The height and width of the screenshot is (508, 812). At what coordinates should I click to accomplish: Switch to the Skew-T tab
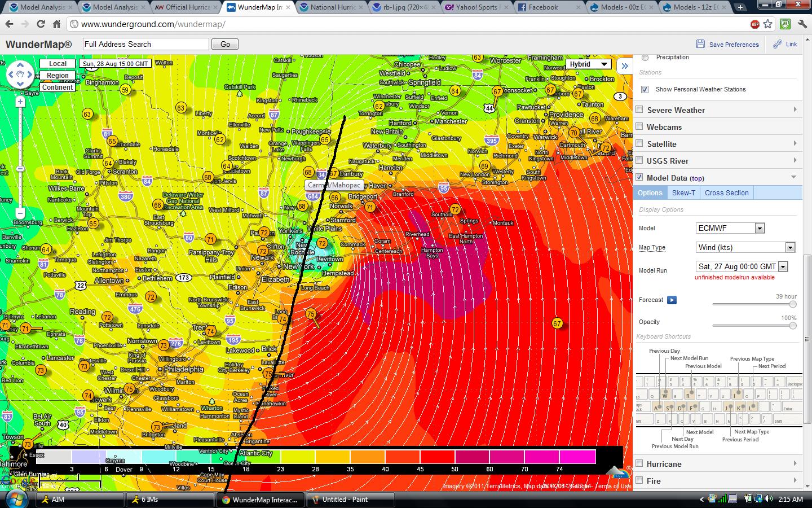click(x=683, y=192)
